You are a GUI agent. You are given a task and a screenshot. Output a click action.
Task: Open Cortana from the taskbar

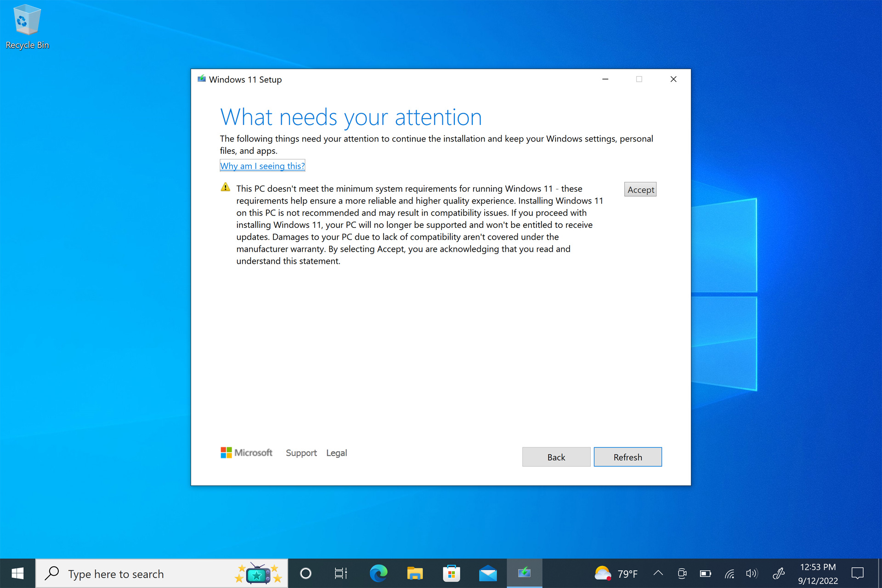coord(305,573)
